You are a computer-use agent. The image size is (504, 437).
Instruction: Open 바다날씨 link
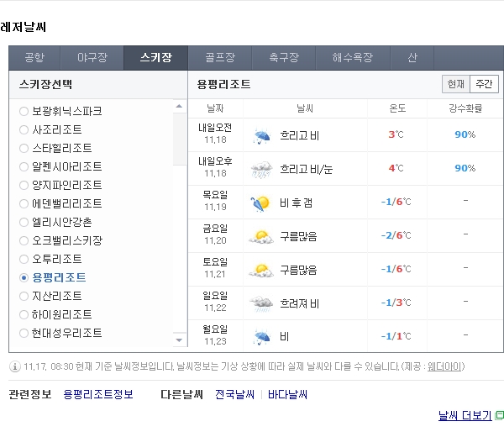point(287,394)
